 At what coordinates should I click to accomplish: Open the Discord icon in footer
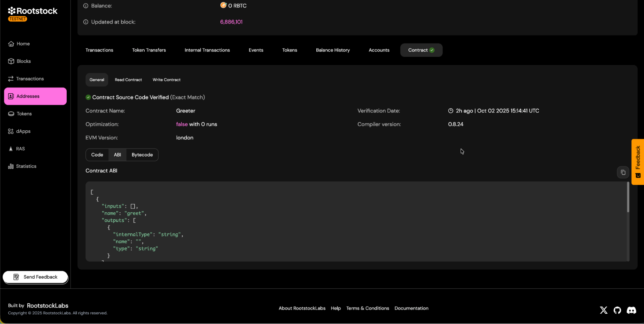pos(631,310)
